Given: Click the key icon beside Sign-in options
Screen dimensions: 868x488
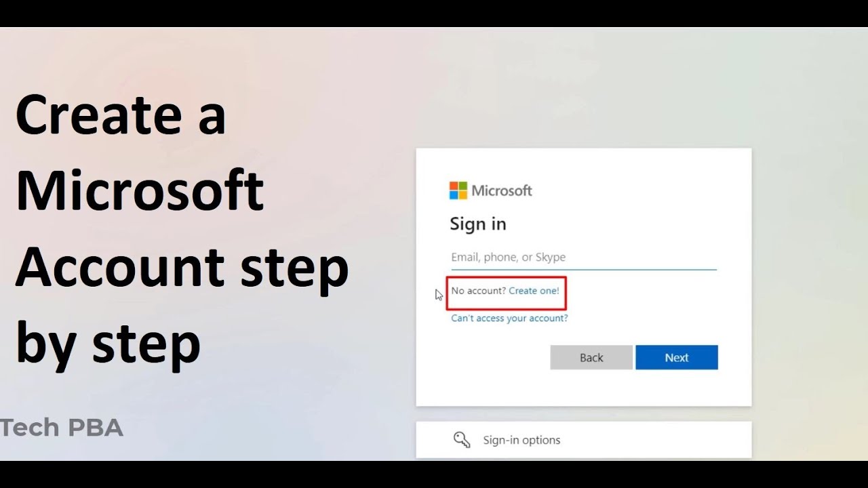Looking at the screenshot, I should coord(462,440).
